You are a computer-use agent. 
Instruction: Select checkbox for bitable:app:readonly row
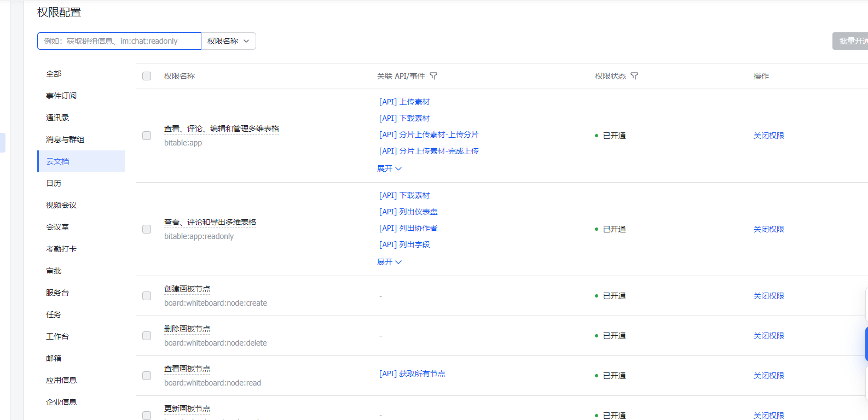coord(147,229)
